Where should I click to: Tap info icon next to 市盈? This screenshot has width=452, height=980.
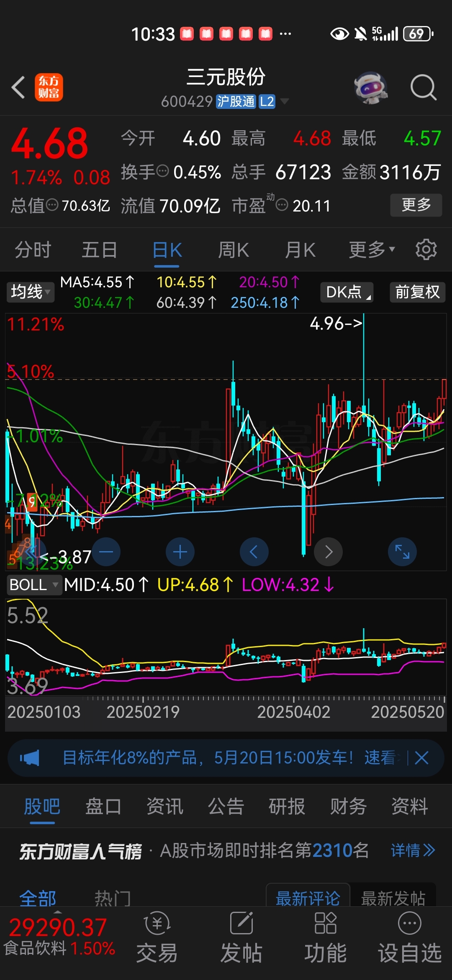pos(282,205)
